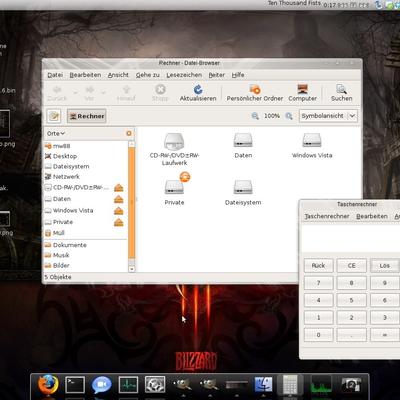Open Bearbeiten menu in file browser
This screenshot has width=400, height=400.
pos(85,75)
